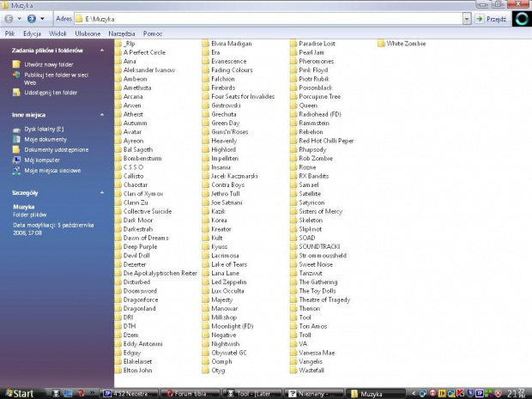Click the Moje miejsca sieciowe icon
The height and width of the screenshot is (399, 532).
16,170
